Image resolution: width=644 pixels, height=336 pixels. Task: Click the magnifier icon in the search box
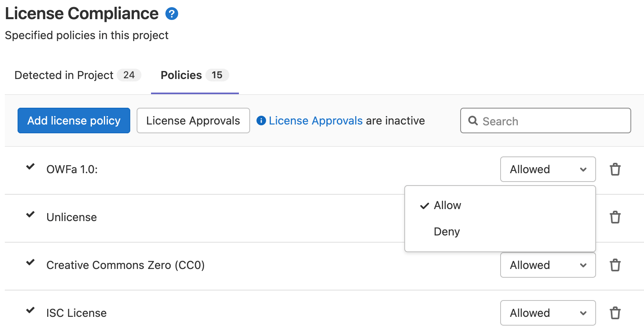tap(473, 121)
